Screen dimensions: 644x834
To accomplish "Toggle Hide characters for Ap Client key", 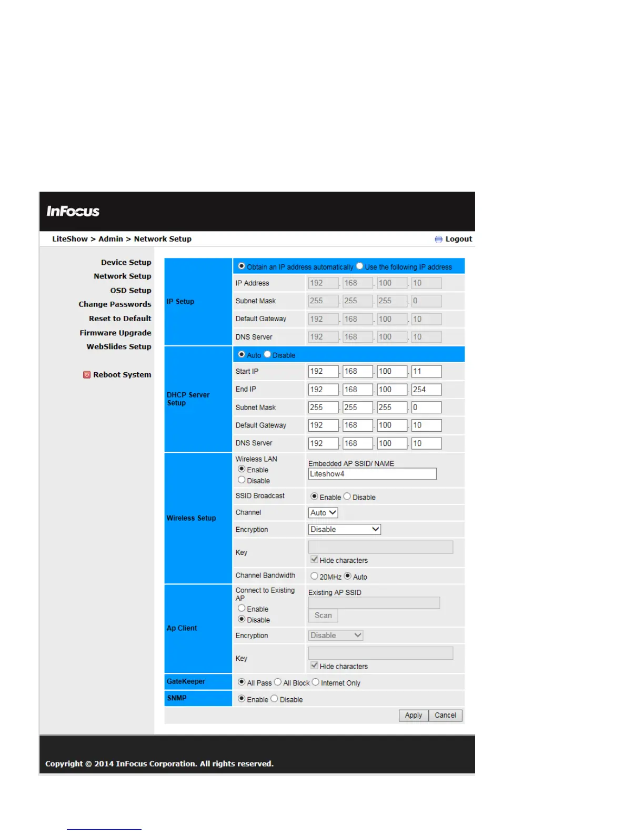I will [x=314, y=666].
